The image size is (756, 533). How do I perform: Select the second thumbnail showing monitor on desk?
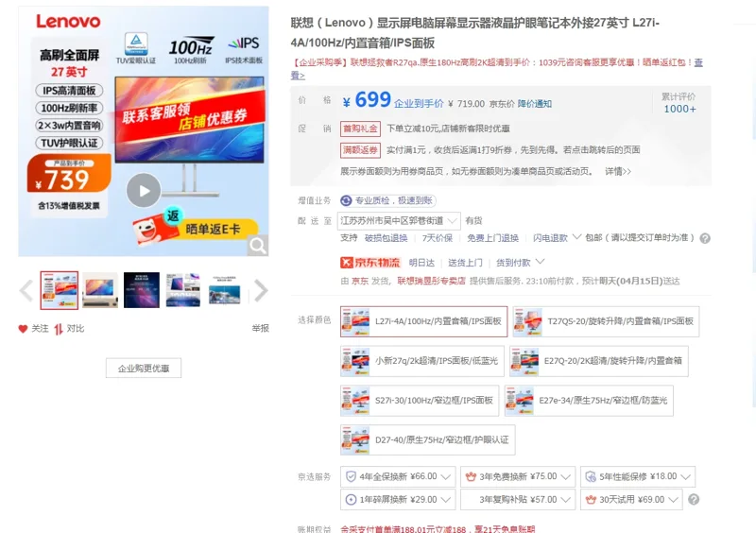coord(100,290)
